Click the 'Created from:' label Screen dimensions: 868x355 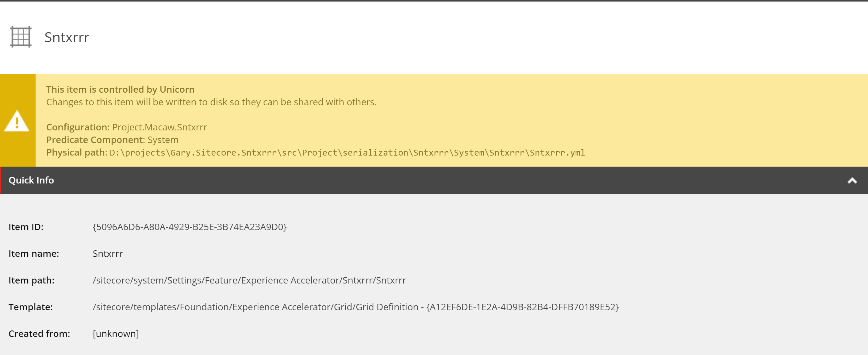click(39, 334)
